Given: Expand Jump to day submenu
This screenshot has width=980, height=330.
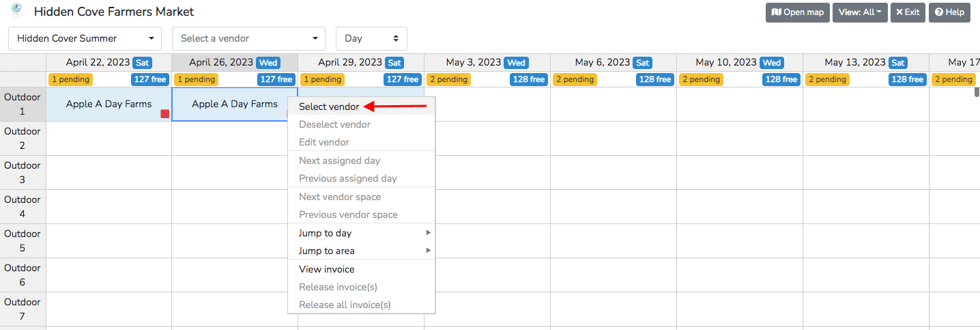Looking at the screenshot, I should point(361,233).
